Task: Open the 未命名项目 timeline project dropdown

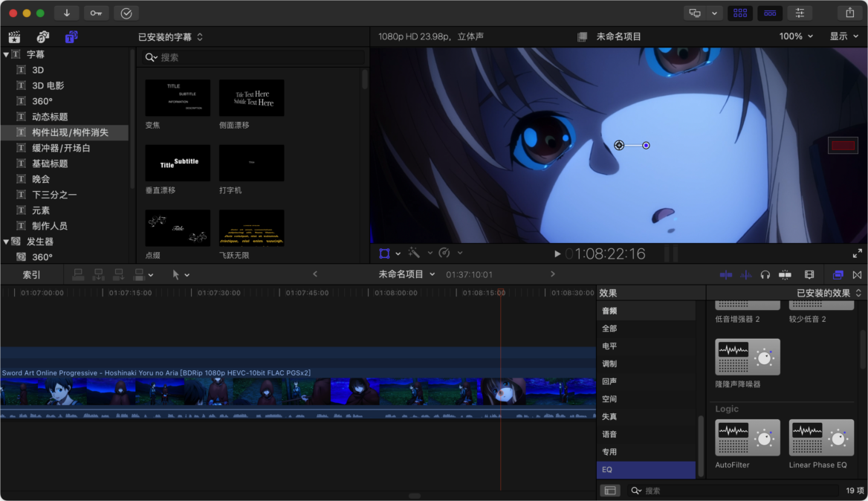Action: point(407,274)
